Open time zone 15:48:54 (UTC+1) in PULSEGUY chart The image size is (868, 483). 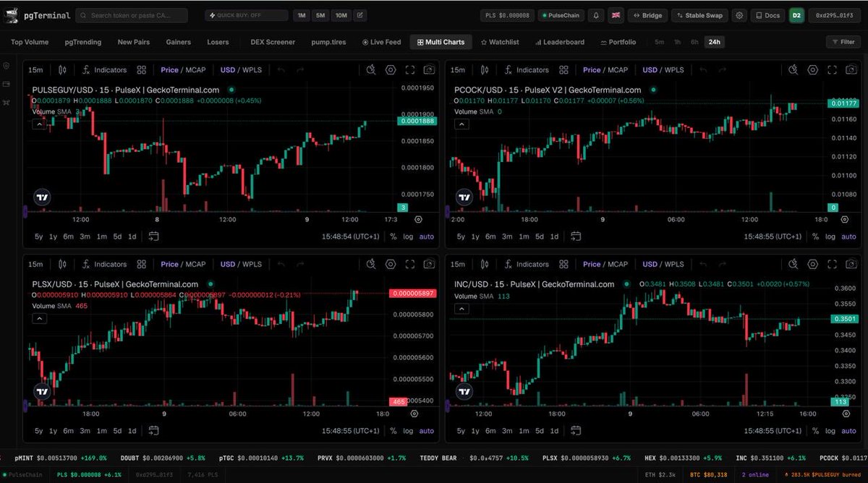point(350,236)
